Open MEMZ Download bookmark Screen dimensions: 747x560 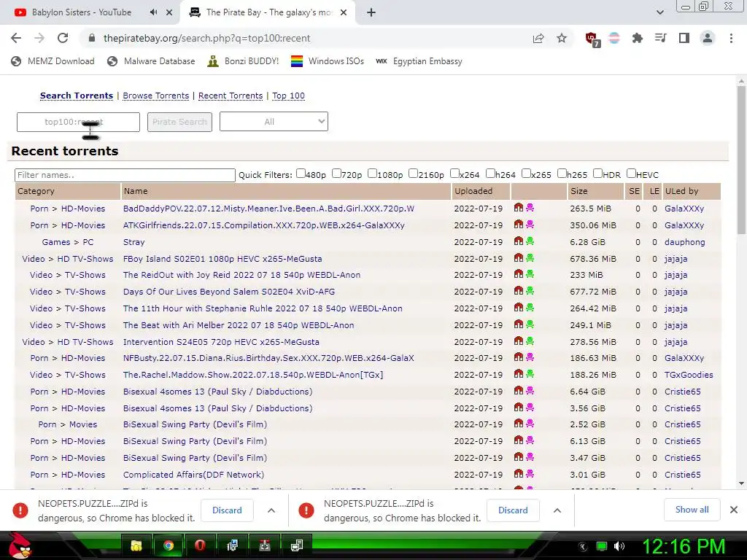tap(53, 61)
